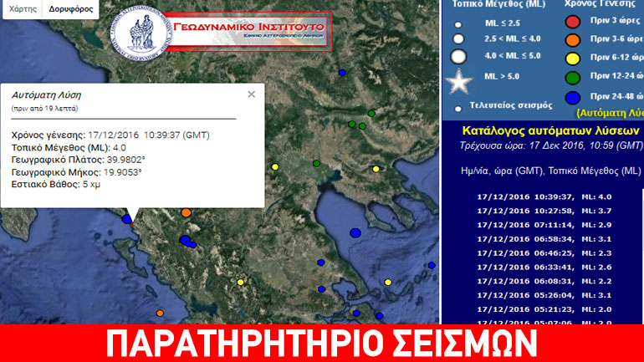Click the green Πριν 12-24 legend dot
Viewport: 644px width, 362px height.
[x=573, y=77]
